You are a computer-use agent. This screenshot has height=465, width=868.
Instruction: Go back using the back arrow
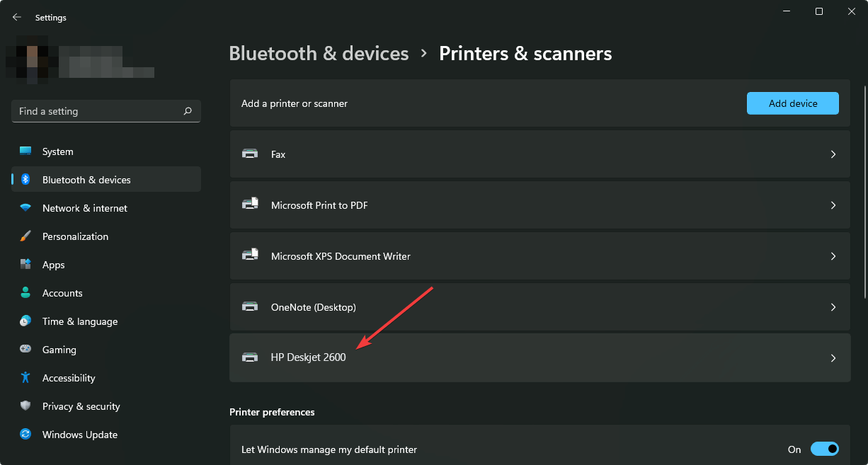point(16,17)
